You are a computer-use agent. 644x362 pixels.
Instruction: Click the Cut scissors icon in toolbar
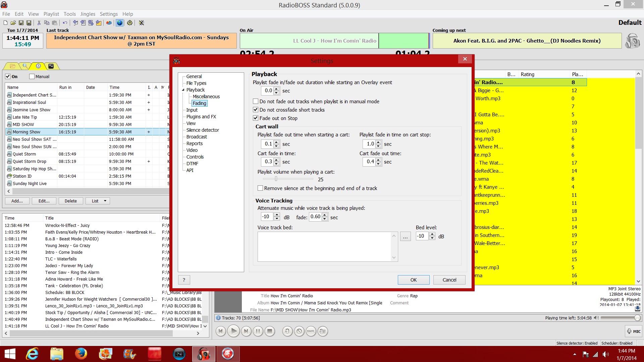point(39,23)
